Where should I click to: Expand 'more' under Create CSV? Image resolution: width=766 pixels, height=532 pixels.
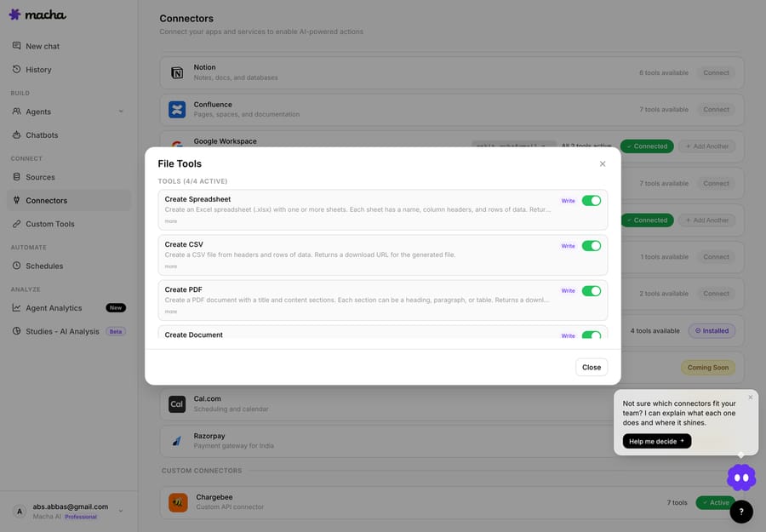pyautogui.click(x=171, y=266)
